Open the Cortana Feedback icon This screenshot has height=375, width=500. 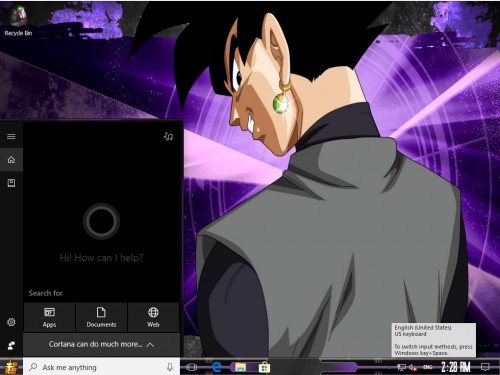point(11,345)
